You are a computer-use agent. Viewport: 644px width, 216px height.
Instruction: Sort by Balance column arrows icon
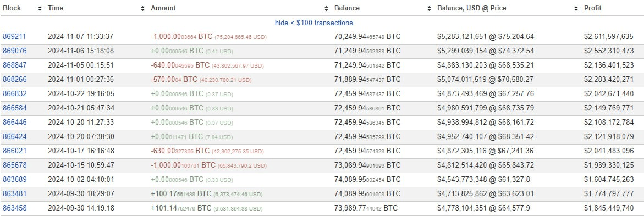pyautogui.click(x=429, y=8)
